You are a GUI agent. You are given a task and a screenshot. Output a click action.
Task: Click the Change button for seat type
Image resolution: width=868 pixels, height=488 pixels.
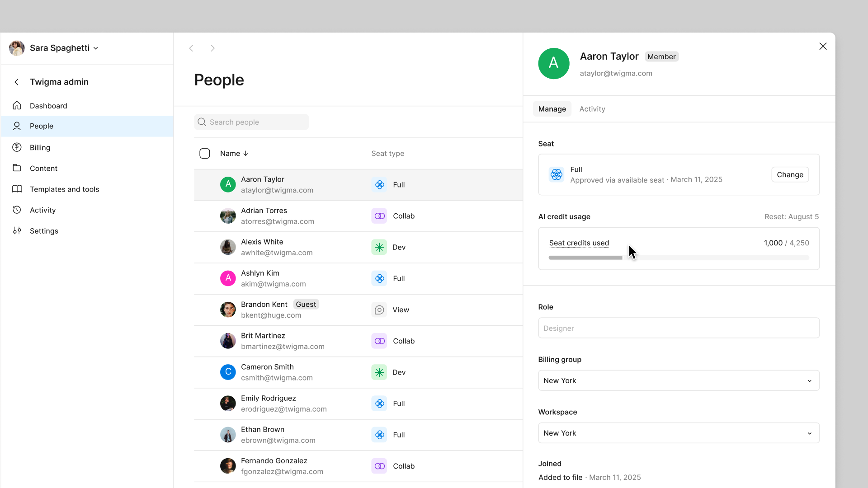(x=790, y=174)
